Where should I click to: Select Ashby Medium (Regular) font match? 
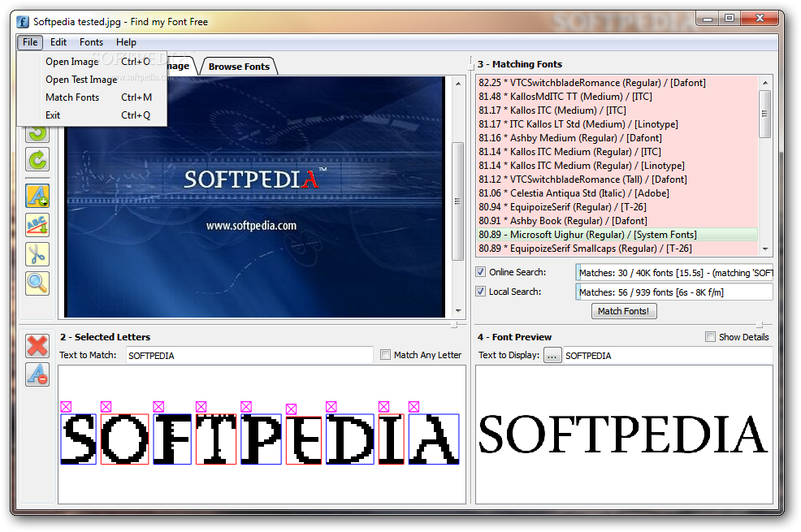point(617,138)
